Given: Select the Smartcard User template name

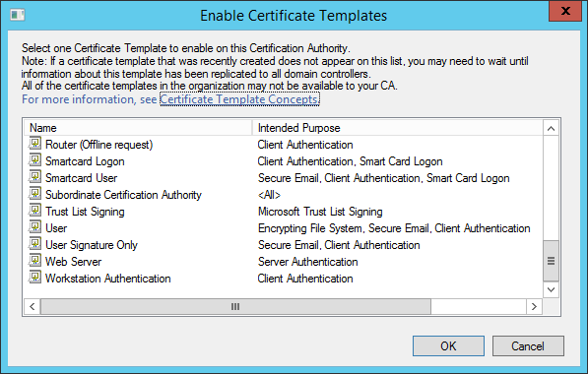Looking at the screenshot, I should [81, 178].
